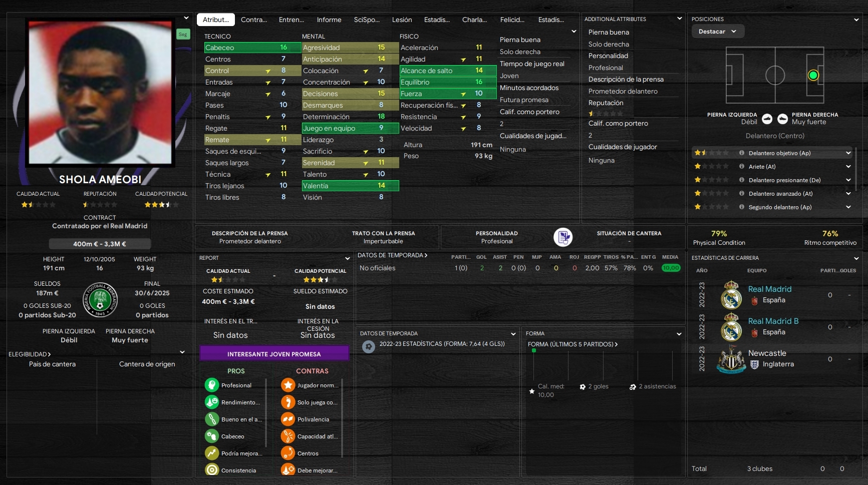Open the Forma panel dropdown
The width and height of the screenshot is (868, 485).
pyautogui.click(x=679, y=334)
